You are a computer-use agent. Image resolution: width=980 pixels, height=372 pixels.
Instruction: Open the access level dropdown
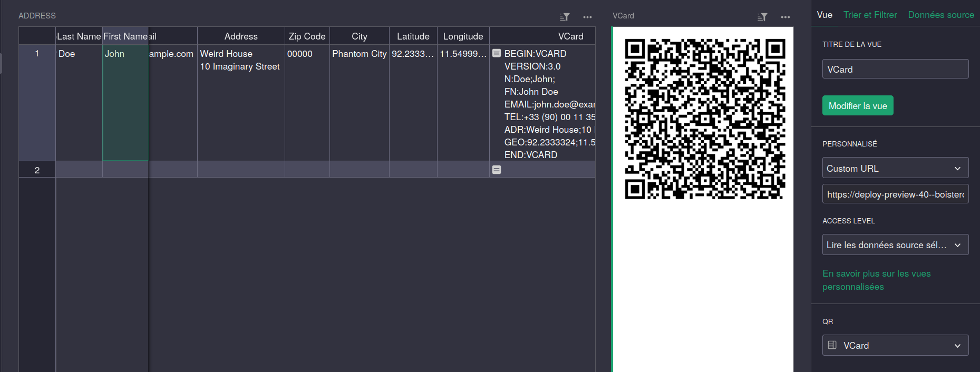click(x=895, y=245)
